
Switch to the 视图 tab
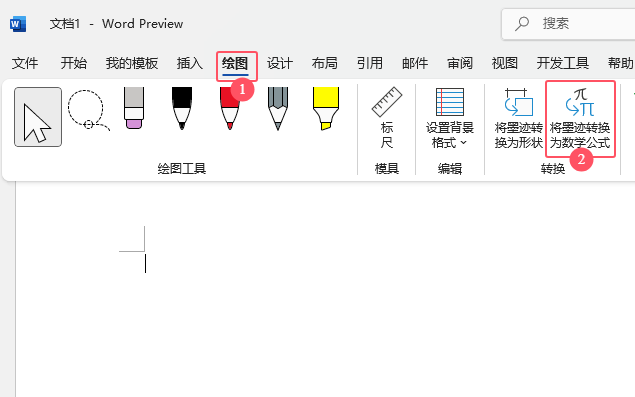tap(505, 63)
